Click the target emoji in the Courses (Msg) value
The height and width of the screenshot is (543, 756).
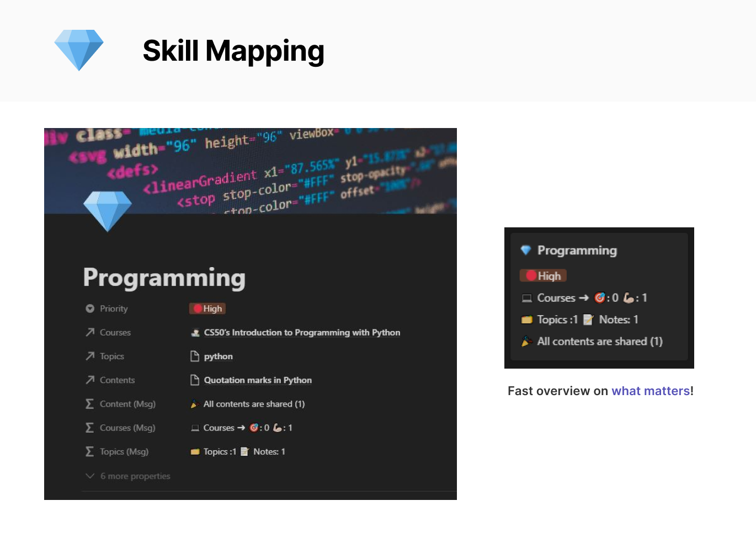[254, 427]
